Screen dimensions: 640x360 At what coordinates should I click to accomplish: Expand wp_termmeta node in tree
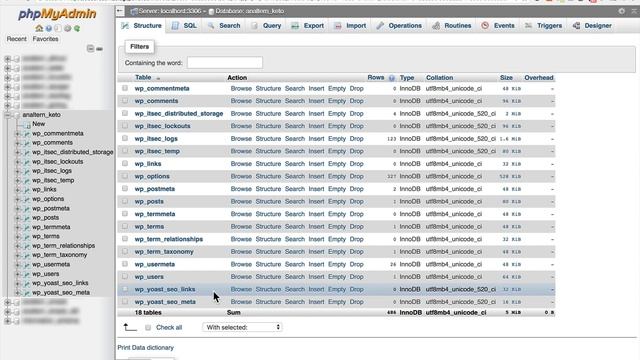tap(18, 227)
